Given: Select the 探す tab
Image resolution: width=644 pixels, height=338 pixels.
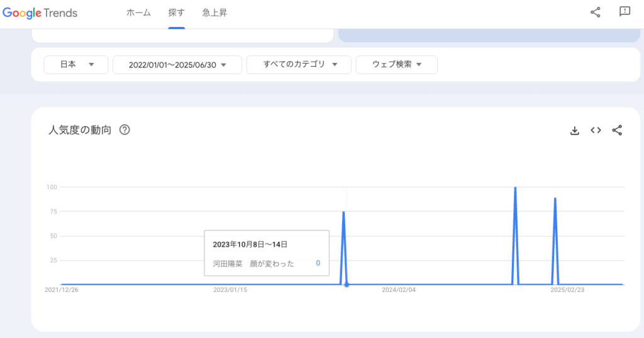Looking at the screenshot, I should 176,13.
